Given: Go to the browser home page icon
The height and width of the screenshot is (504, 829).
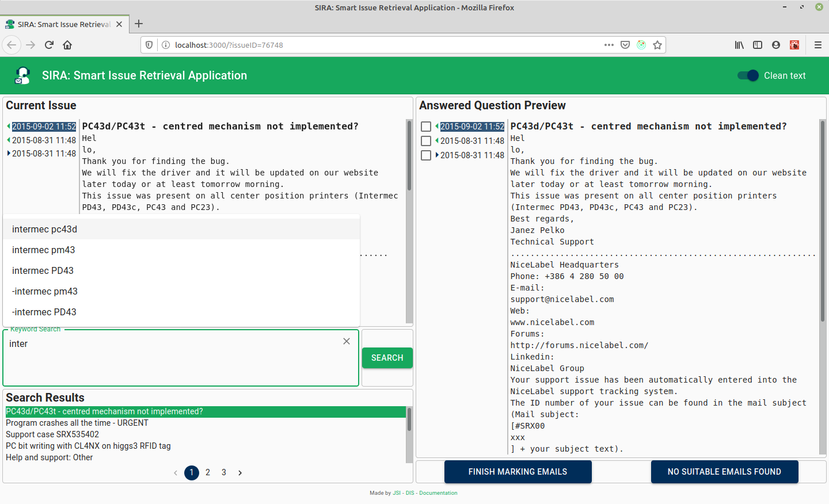Looking at the screenshot, I should (x=67, y=45).
